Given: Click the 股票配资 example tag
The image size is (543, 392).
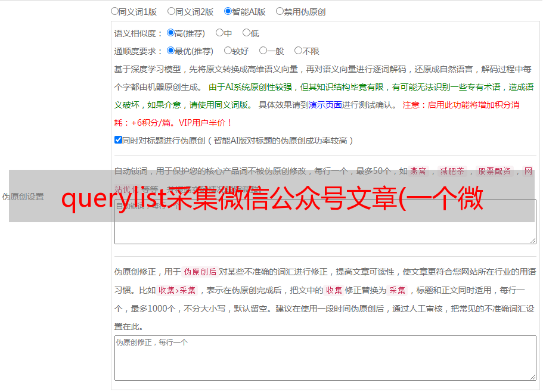Looking at the screenshot, I should (x=495, y=171).
